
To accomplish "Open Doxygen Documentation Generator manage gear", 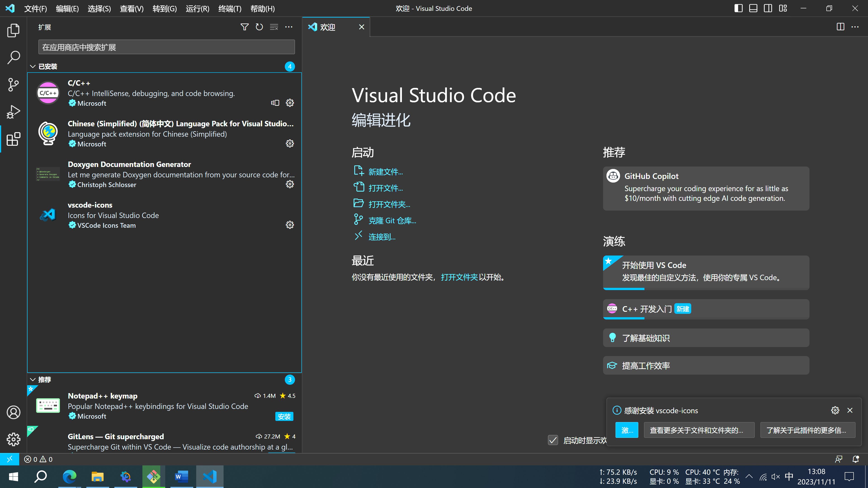I will [290, 184].
